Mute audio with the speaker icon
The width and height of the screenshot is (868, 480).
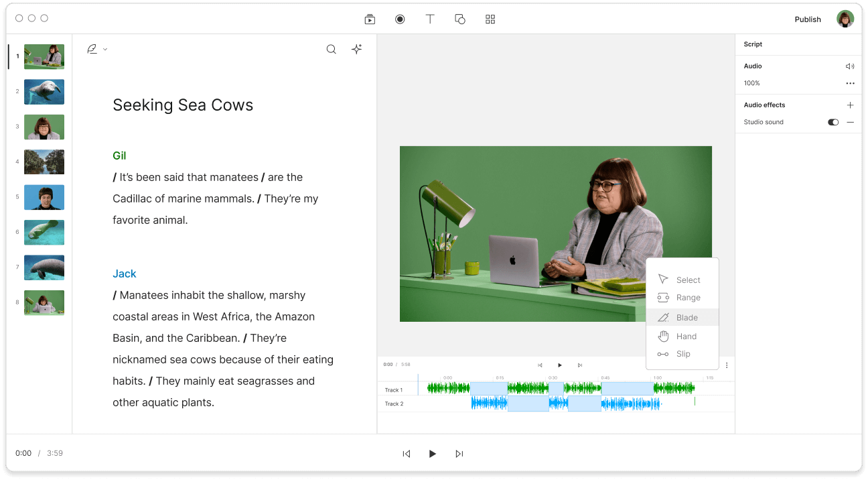coord(850,66)
